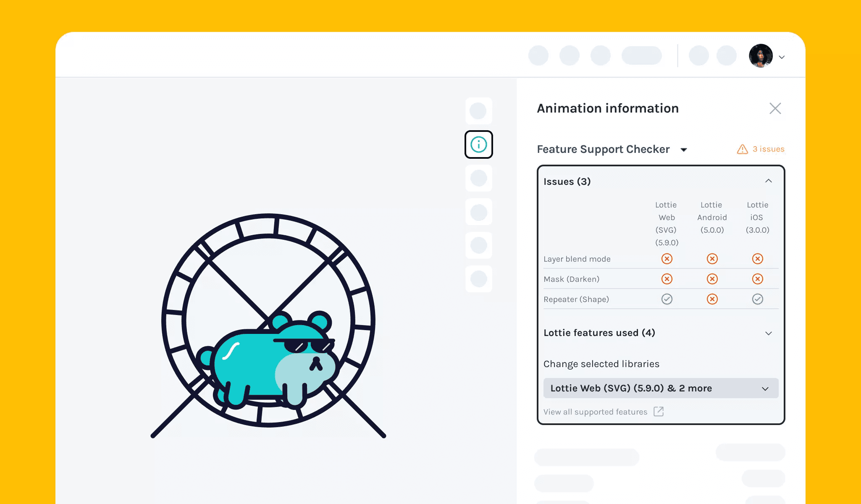The height and width of the screenshot is (504, 861).
Task: Click the unsupported icon for Layer blend mode on Lottie Web
Action: 667,259
